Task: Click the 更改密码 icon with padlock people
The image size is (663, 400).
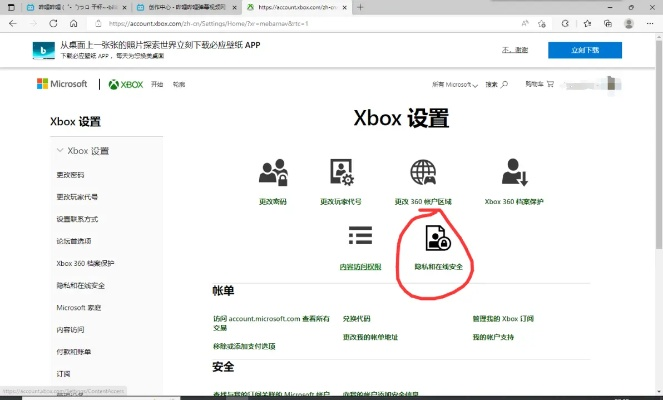Action: pyautogui.click(x=273, y=173)
